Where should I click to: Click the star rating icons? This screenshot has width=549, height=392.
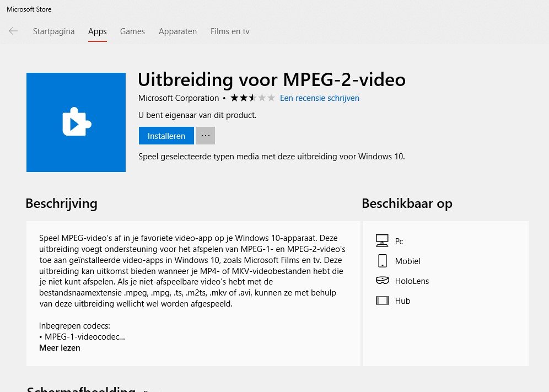click(x=252, y=98)
